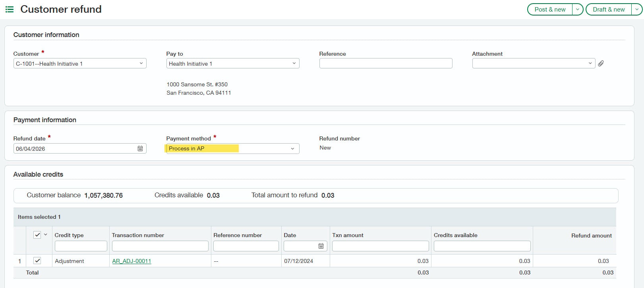644x288 pixels.
Task: Click the Total row label
Action: [32, 272]
